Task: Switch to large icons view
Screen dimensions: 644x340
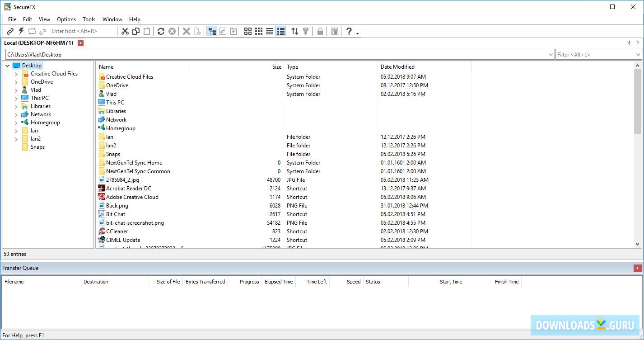Action: [248, 31]
